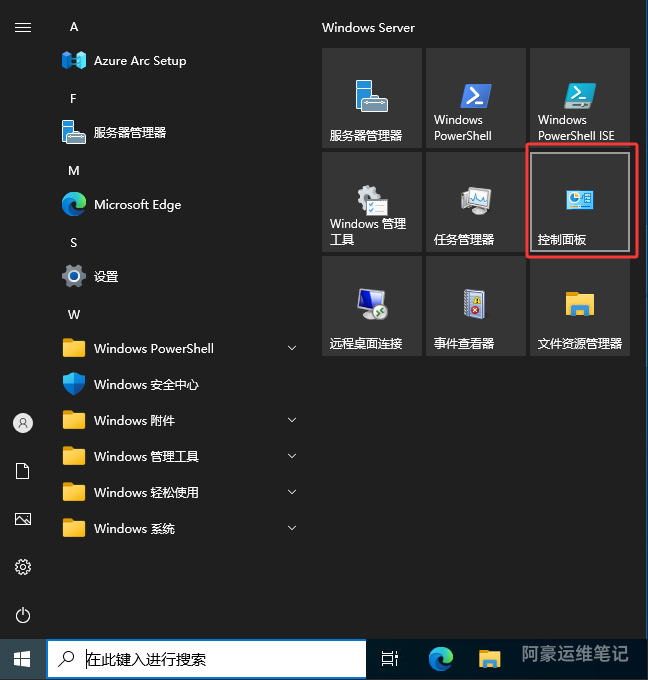Click the Windows Server tile group title
This screenshot has height=680, width=648.
coord(368,28)
